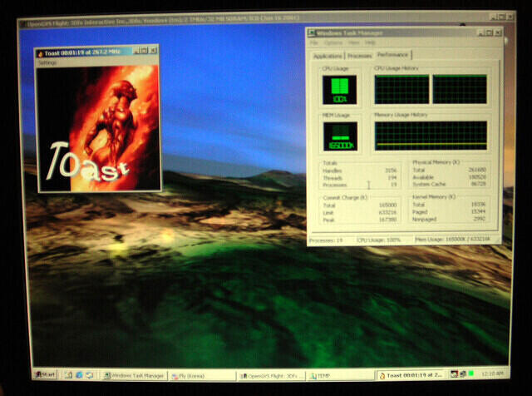Click the Peak row under Commit Charge
The height and width of the screenshot is (396, 532).
click(360, 220)
